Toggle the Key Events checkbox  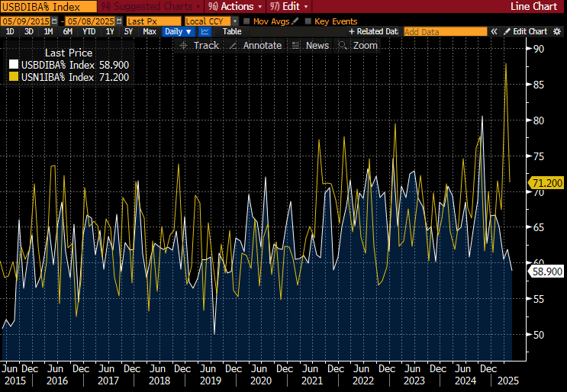point(308,21)
